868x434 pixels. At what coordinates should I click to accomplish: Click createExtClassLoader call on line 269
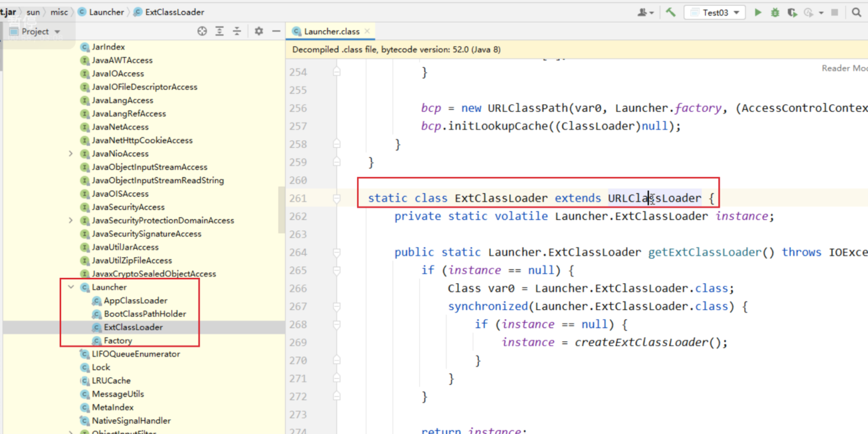pos(641,342)
